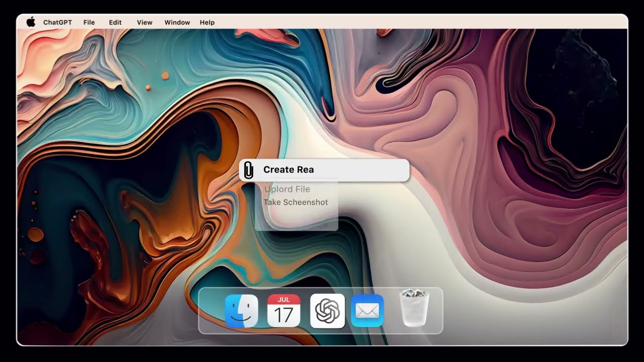Viewport: 644px width, 362px height.
Task: Open the Trash in the dock
Action: (x=414, y=308)
